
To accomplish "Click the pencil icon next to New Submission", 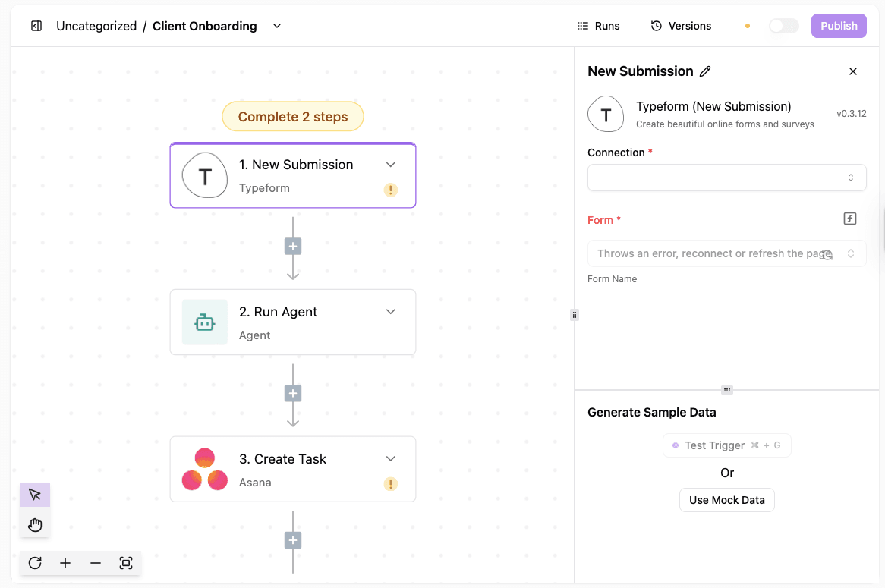I will pos(705,71).
